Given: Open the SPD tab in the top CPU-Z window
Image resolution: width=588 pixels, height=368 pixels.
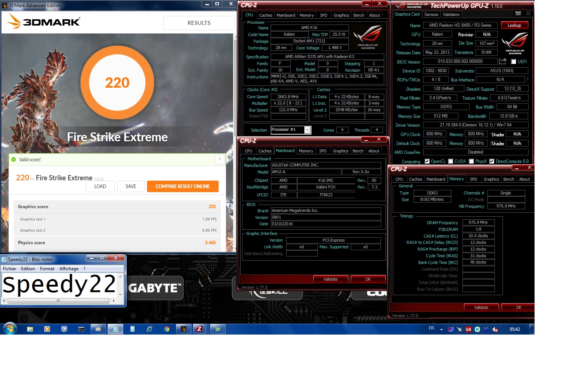Looking at the screenshot, I should 324,15.
